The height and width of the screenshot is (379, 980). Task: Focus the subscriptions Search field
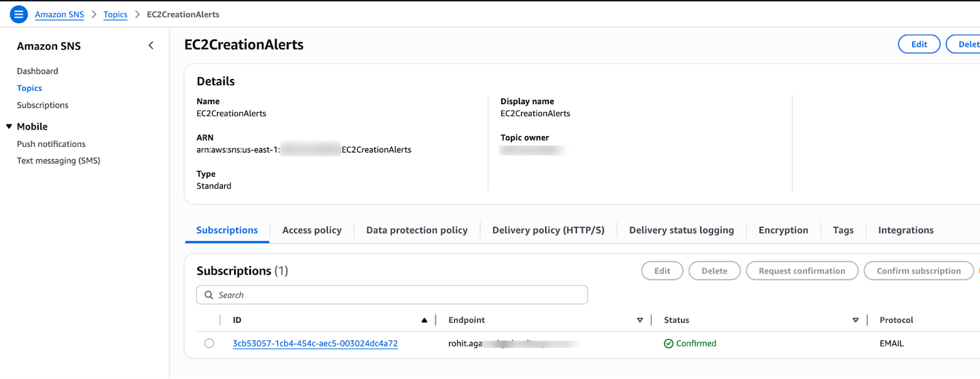392,295
